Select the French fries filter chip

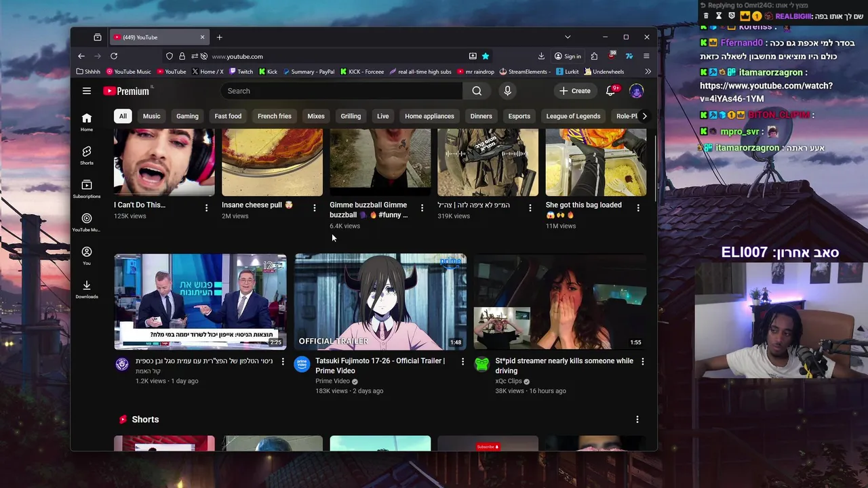[x=274, y=116]
